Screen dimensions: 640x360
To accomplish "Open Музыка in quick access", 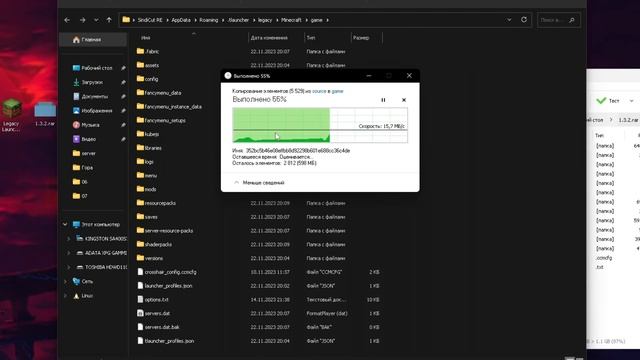I will tap(90, 125).
